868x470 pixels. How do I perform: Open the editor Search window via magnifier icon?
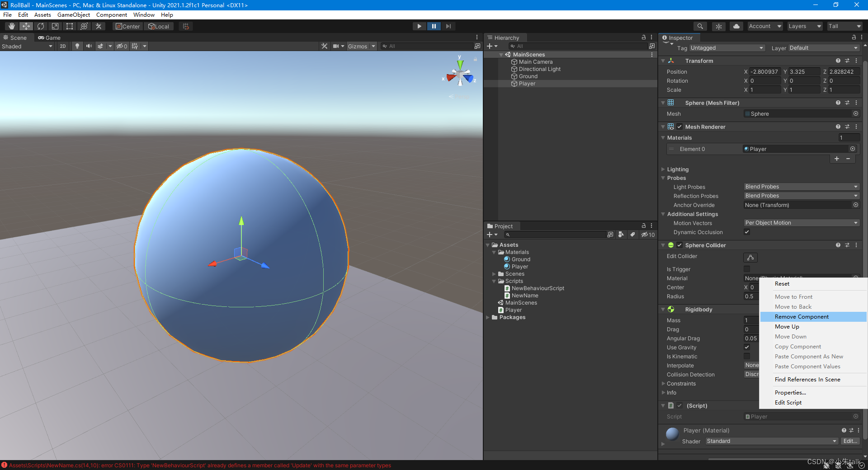(x=700, y=26)
